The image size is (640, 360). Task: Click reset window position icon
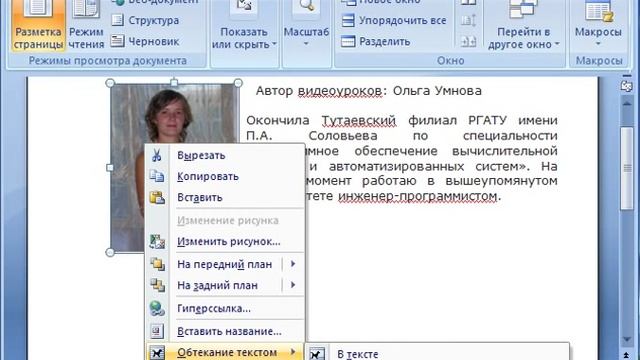pos(468,41)
